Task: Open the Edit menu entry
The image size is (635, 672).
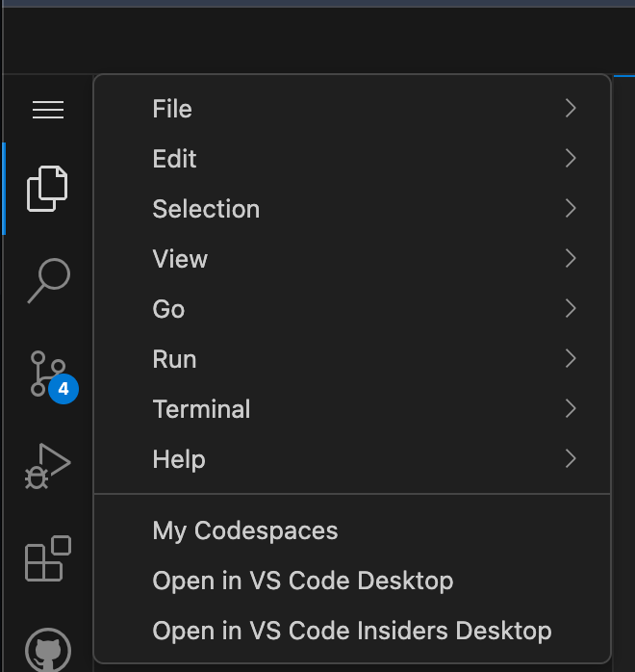Action: (x=174, y=159)
